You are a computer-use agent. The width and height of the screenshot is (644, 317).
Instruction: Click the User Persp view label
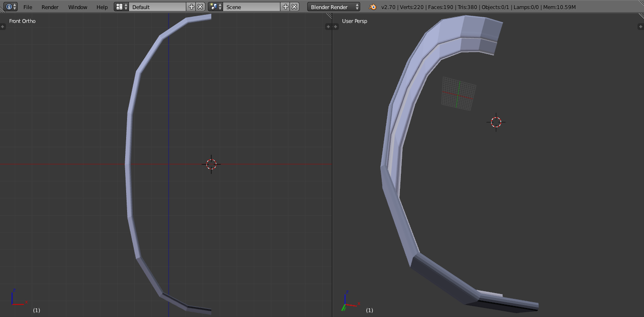[354, 21]
